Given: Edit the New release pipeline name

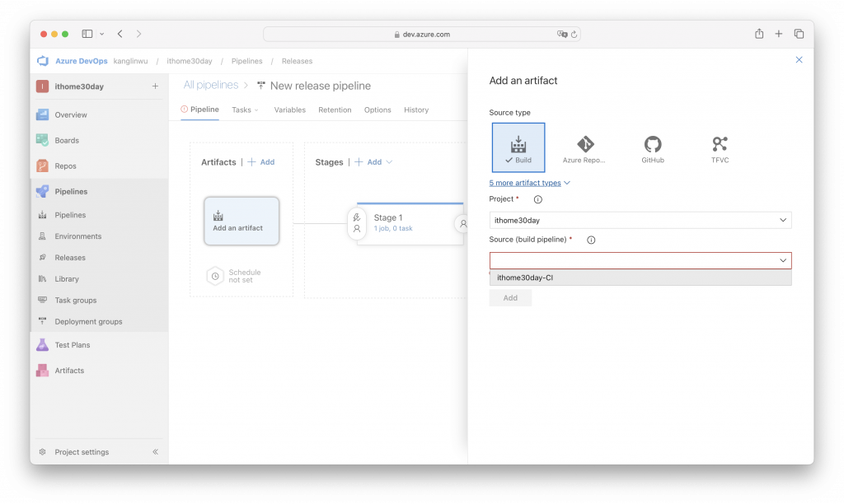Looking at the screenshot, I should pyautogui.click(x=321, y=86).
